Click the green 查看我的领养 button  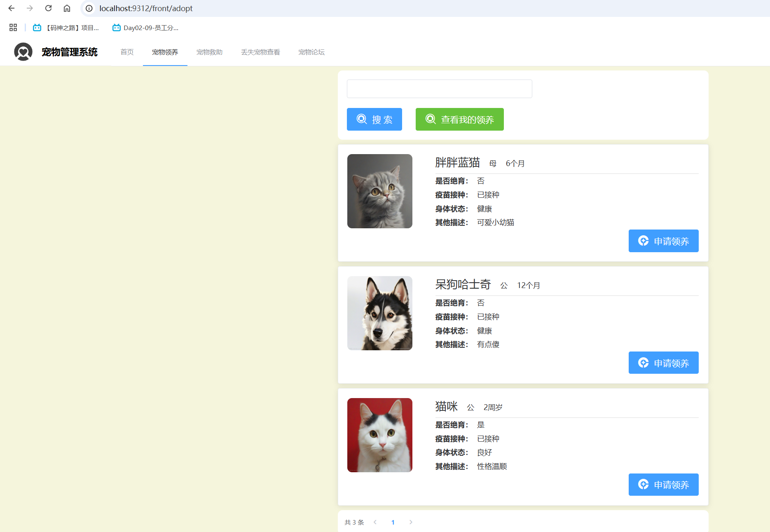[459, 120]
